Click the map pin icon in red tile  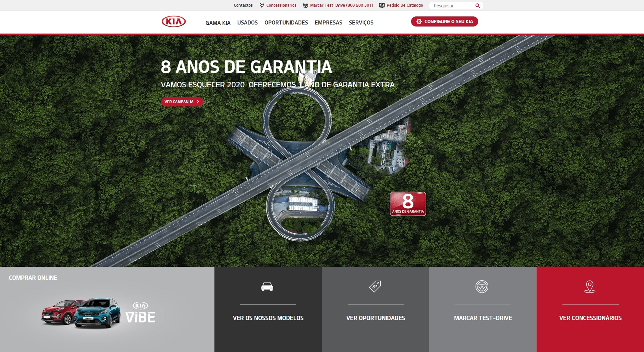(x=589, y=287)
